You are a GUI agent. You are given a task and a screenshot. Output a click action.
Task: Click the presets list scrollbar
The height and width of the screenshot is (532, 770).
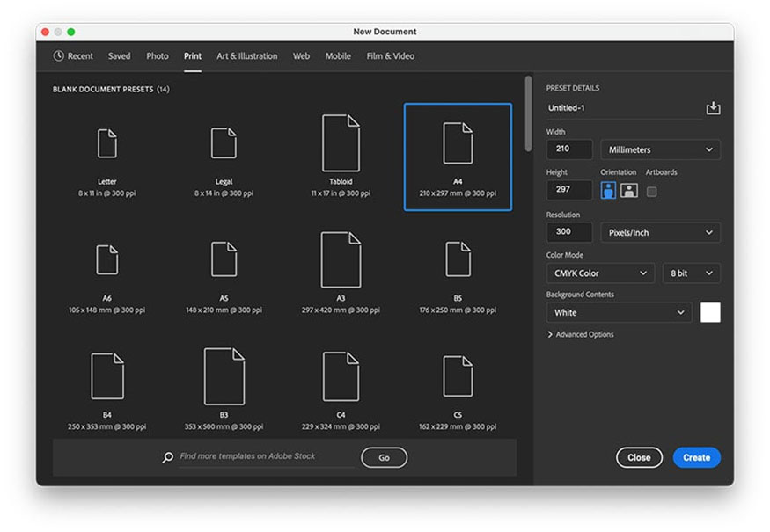click(x=528, y=113)
